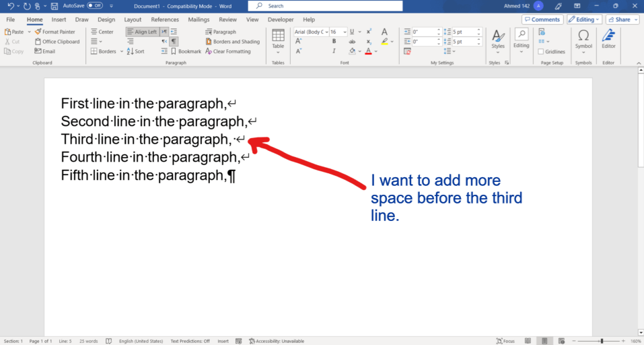Screen dimensions: 644x345
Task: Switch to the Insert tab
Action: coord(59,20)
